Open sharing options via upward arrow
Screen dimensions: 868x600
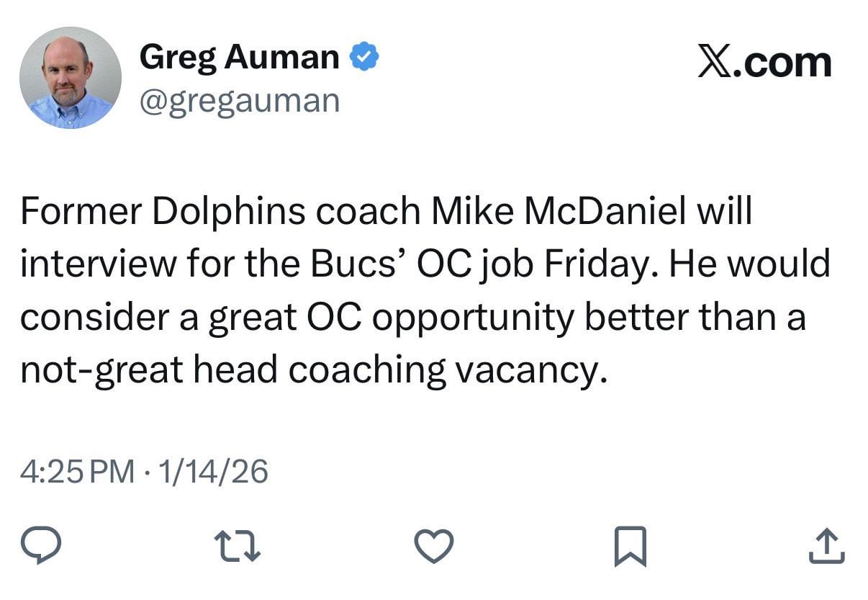826,545
